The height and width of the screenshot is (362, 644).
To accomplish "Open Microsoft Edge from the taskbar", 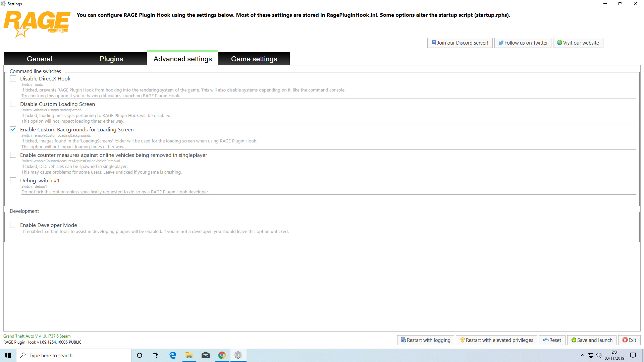I will 173,355.
